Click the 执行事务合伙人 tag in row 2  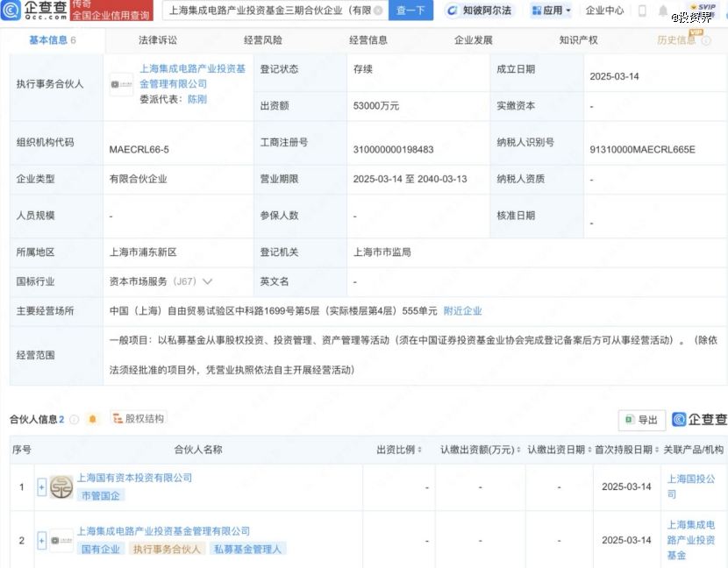[168, 550]
